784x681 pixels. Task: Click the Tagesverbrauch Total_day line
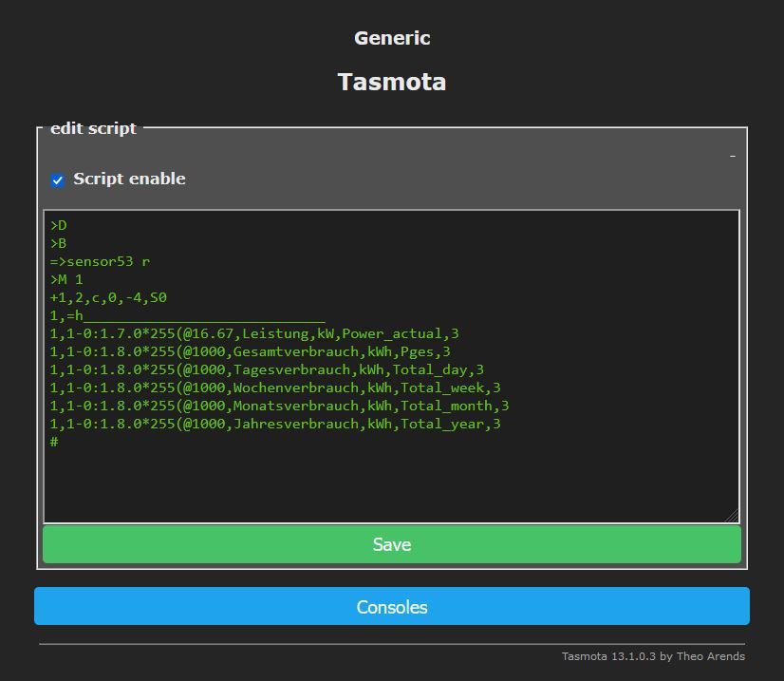267,370
